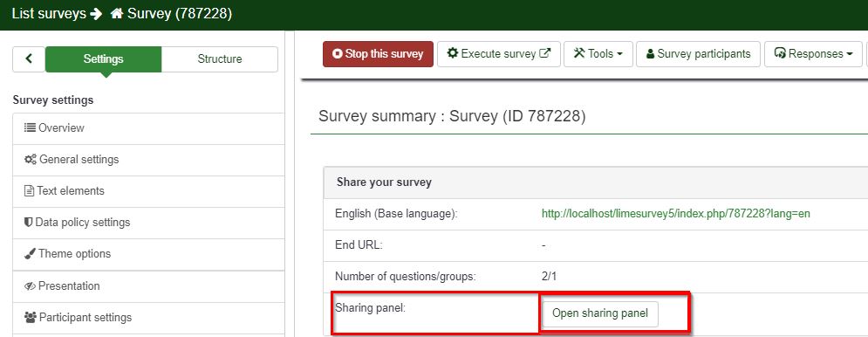Image resolution: width=868 pixels, height=337 pixels.
Task: Open the English survey URL link
Action: [676, 213]
